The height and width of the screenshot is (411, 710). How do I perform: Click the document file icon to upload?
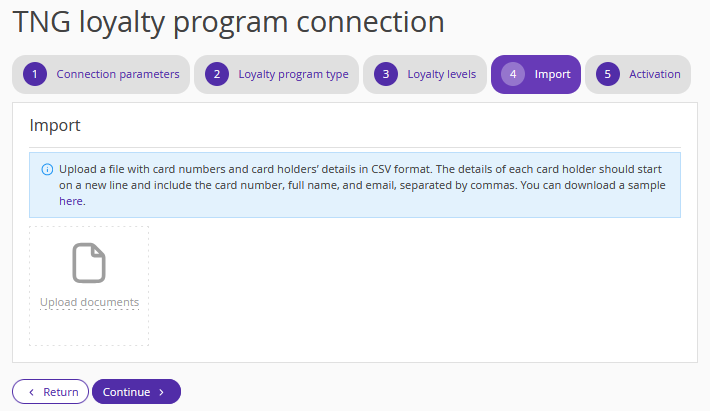coord(89,263)
